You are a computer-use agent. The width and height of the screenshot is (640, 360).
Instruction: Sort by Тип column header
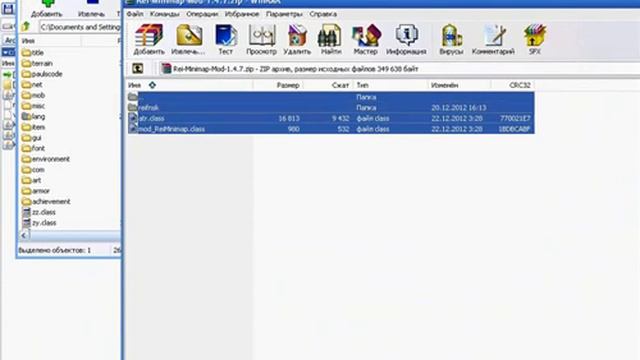pyautogui.click(x=391, y=85)
